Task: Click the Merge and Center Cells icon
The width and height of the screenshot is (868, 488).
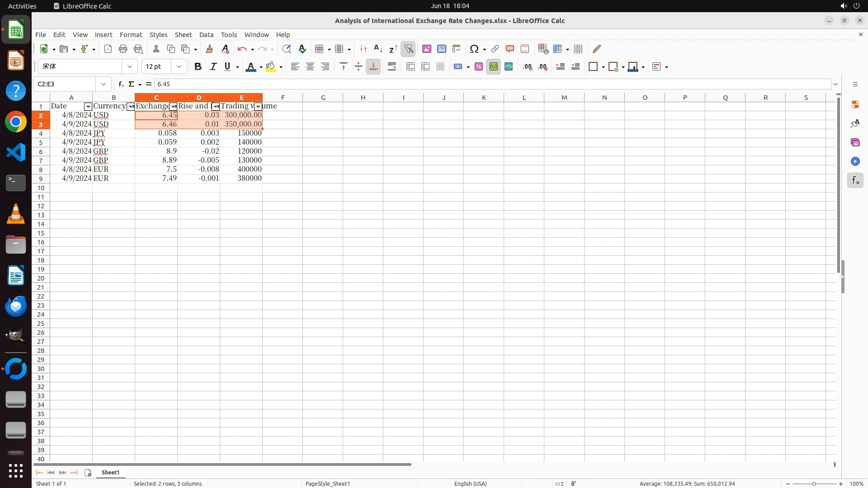Action: (410, 67)
